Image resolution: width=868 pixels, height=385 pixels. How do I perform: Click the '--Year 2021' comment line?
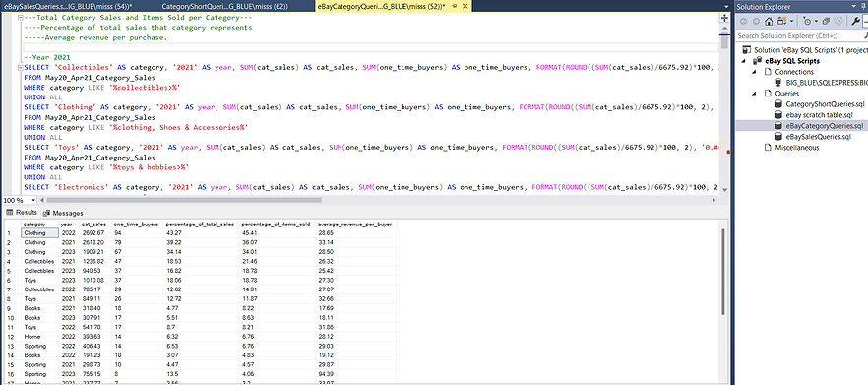(x=47, y=57)
